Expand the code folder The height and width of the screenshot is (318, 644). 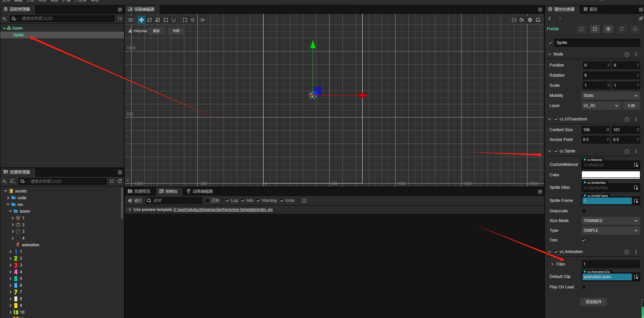8,198
